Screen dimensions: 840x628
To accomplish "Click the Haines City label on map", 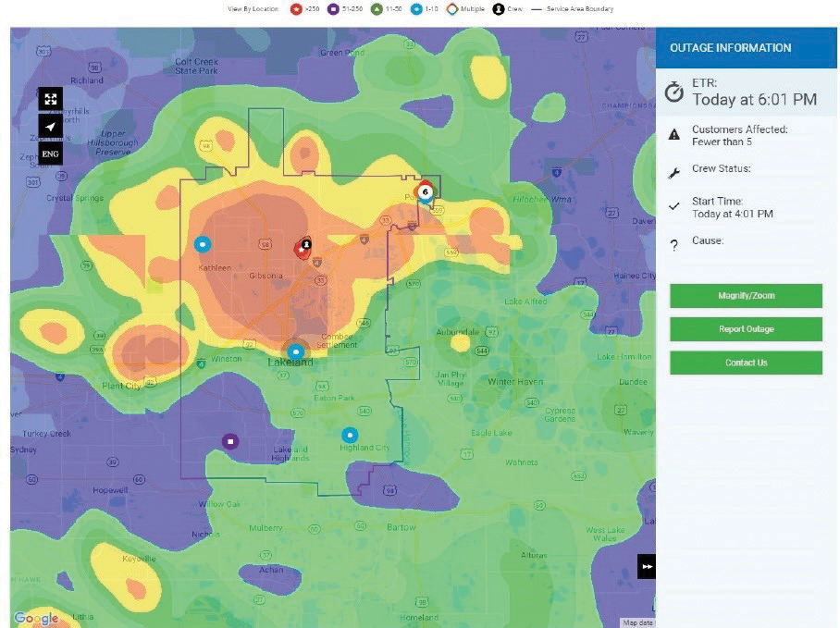I will [635, 276].
